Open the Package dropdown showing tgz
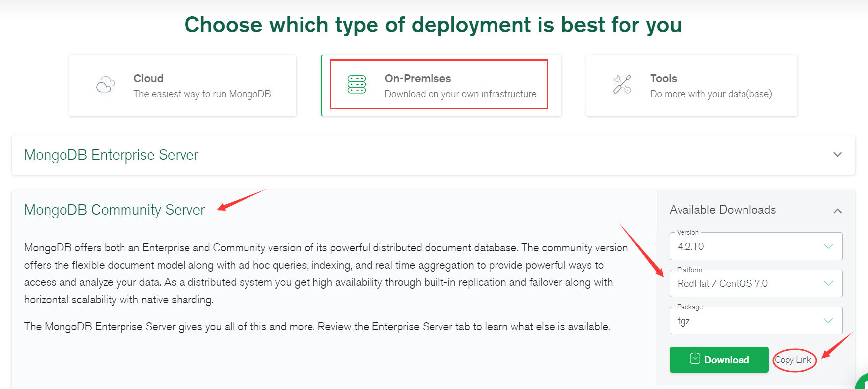The height and width of the screenshot is (389, 868). (756, 321)
